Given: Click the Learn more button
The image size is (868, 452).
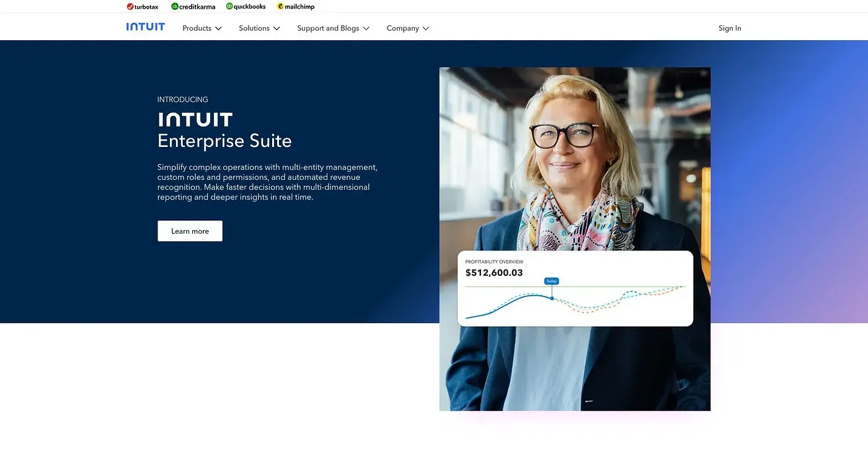Looking at the screenshot, I should point(190,231).
